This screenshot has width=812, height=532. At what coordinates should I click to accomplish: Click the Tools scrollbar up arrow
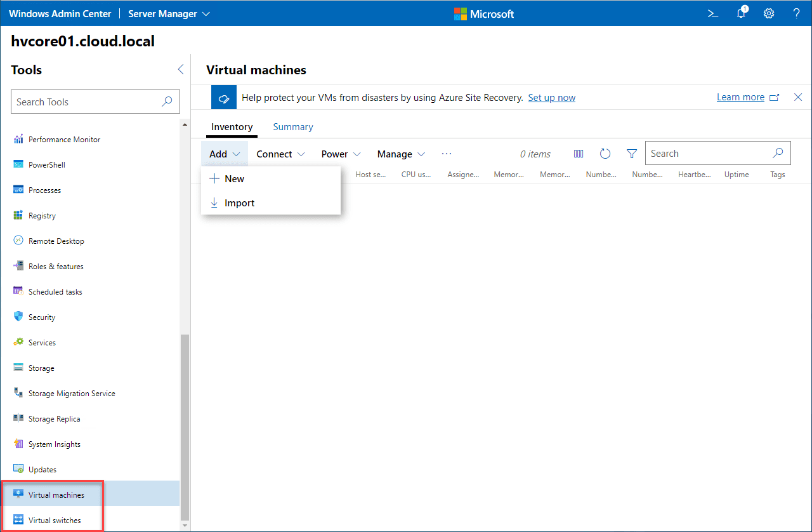185,123
